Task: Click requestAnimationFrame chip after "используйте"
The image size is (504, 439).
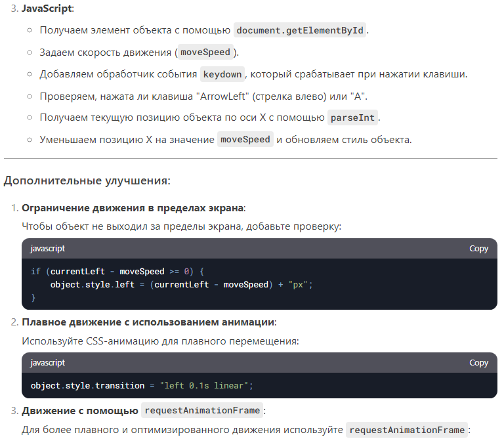Action: [407, 430]
